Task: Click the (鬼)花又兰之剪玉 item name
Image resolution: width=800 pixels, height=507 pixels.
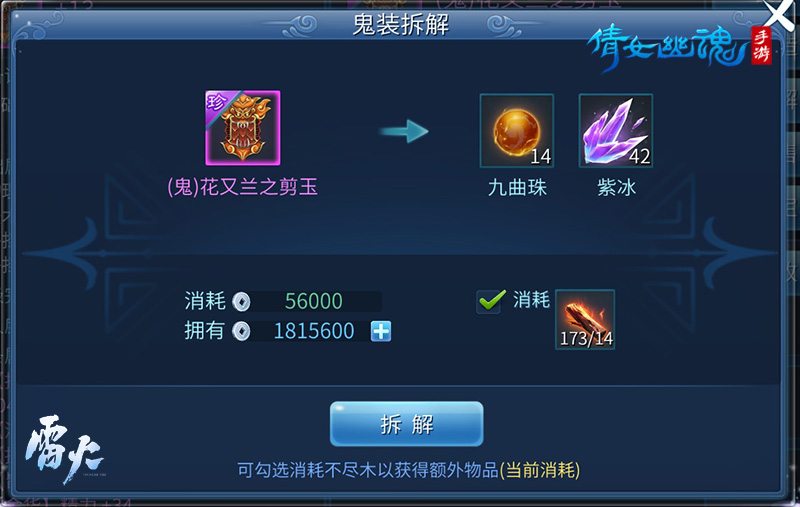Action: click(243, 187)
